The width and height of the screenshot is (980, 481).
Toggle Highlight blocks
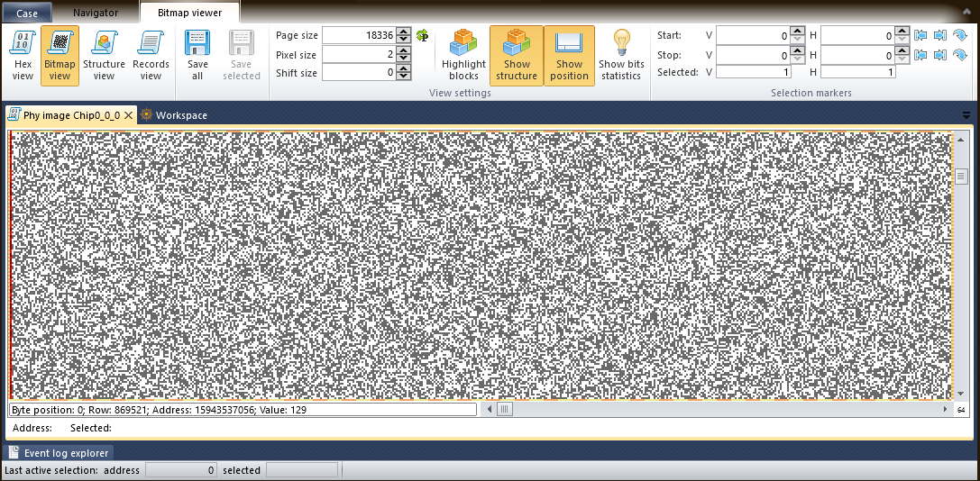pyautogui.click(x=463, y=56)
